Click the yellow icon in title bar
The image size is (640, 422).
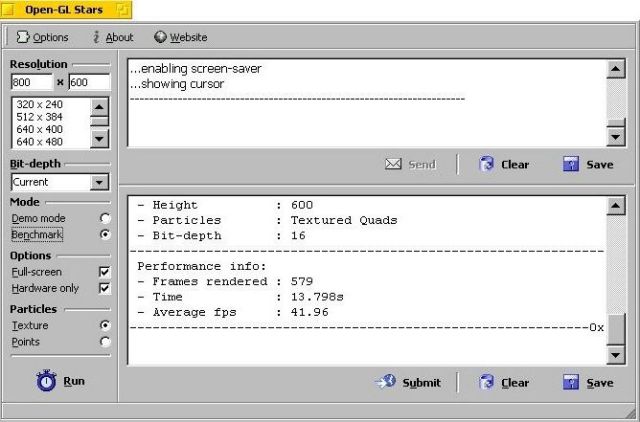123,10
